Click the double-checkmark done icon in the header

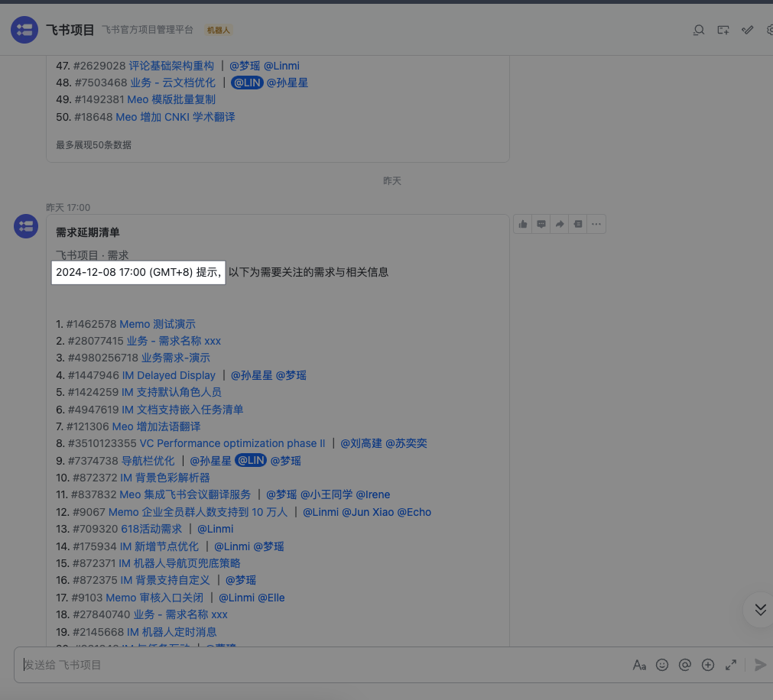[x=747, y=30]
